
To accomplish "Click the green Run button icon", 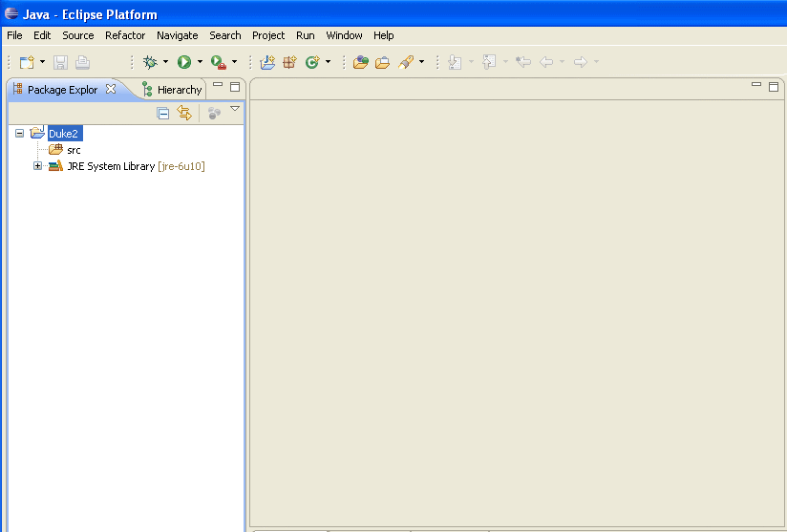I will (x=184, y=62).
